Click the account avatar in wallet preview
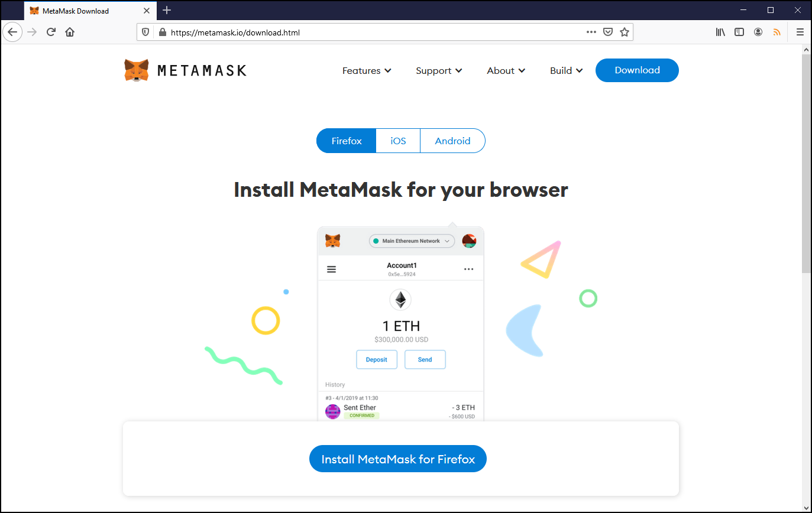The height and width of the screenshot is (513, 812). 469,241
